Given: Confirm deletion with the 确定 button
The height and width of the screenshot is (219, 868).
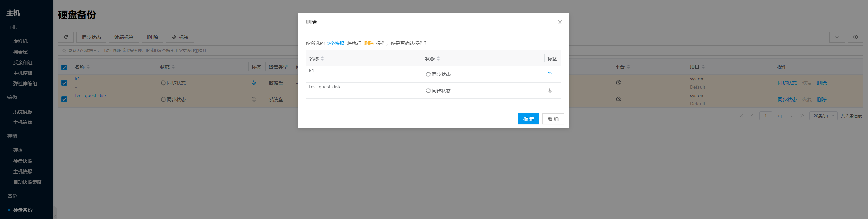Looking at the screenshot, I should (528, 119).
